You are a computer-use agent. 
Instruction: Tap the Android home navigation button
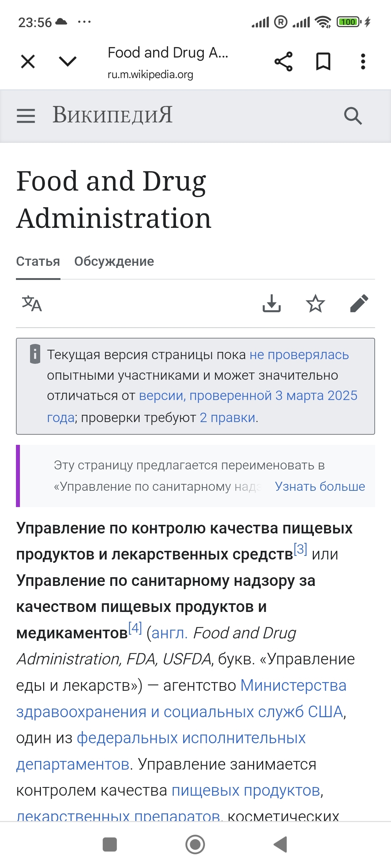(195, 844)
